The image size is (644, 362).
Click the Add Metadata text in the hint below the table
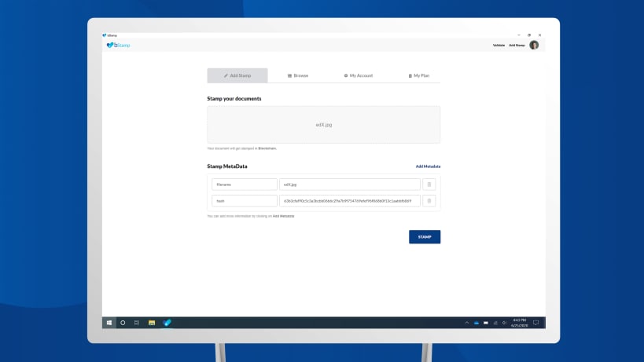click(x=283, y=216)
